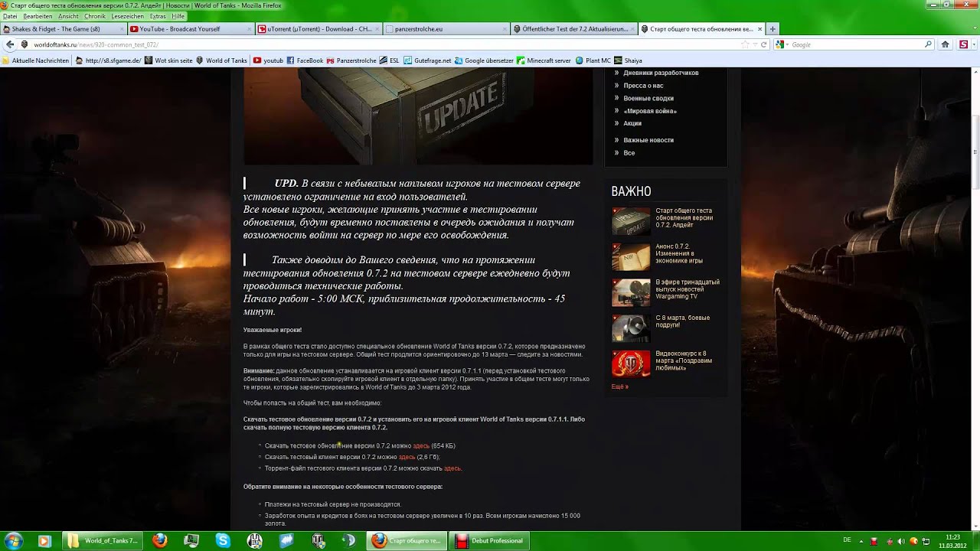Viewport: 980px width, 551px height.
Task: Switch to Shakes & Fidget tab
Action: coord(63,29)
